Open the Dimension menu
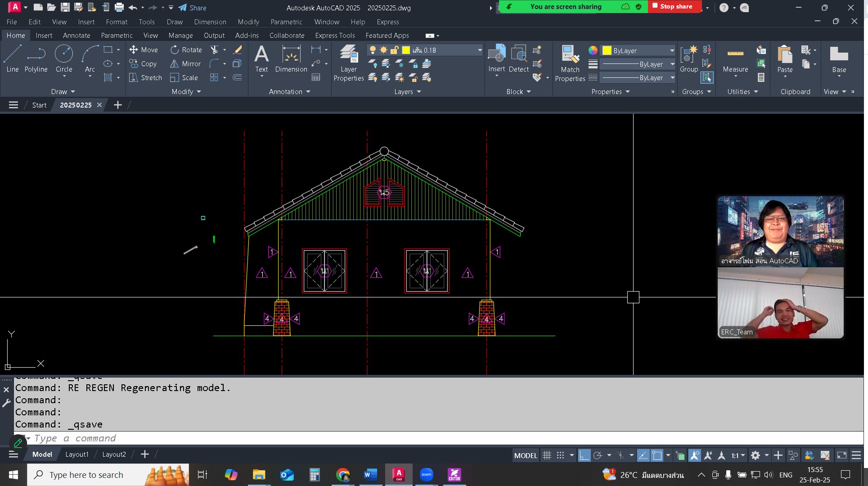Image resolution: width=868 pixels, height=486 pixels. pos(210,22)
